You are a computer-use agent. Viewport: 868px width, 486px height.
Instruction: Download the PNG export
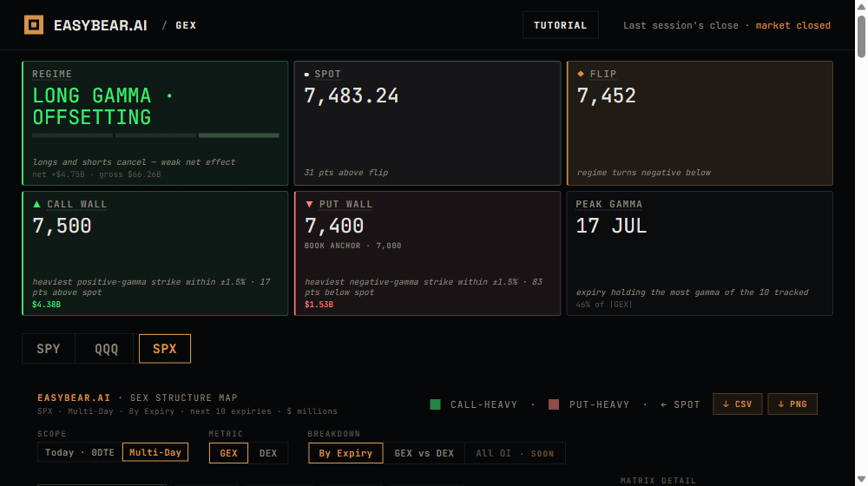pos(792,404)
